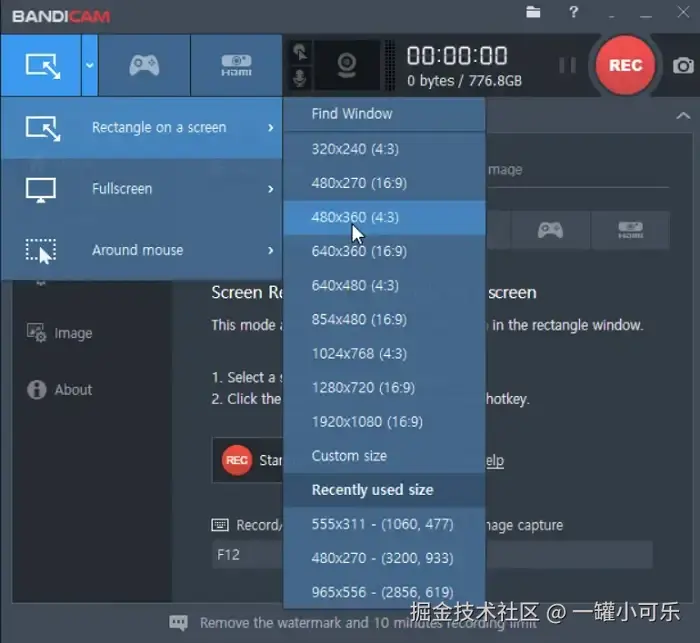Screen dimensions: 700x643
Task: Select 854x480 (16:9) size
Action: coord(384,320)
